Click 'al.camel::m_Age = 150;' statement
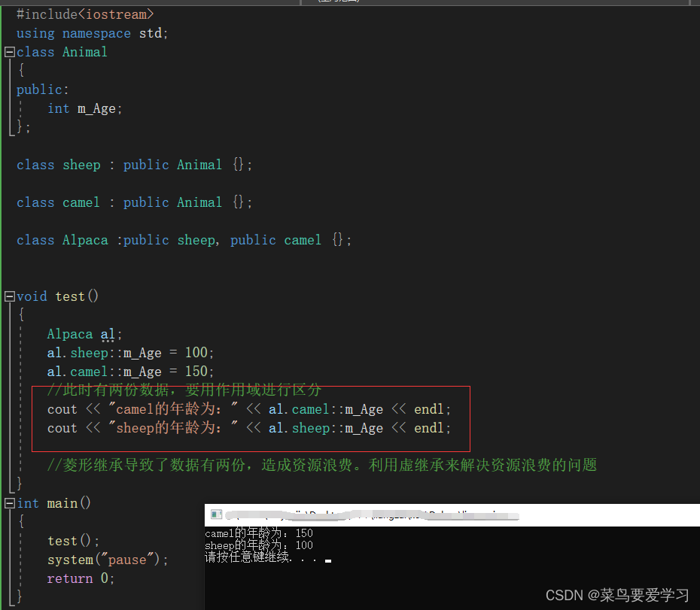Image resolution: width=700 pixels, height=610 pixels. 130,372
